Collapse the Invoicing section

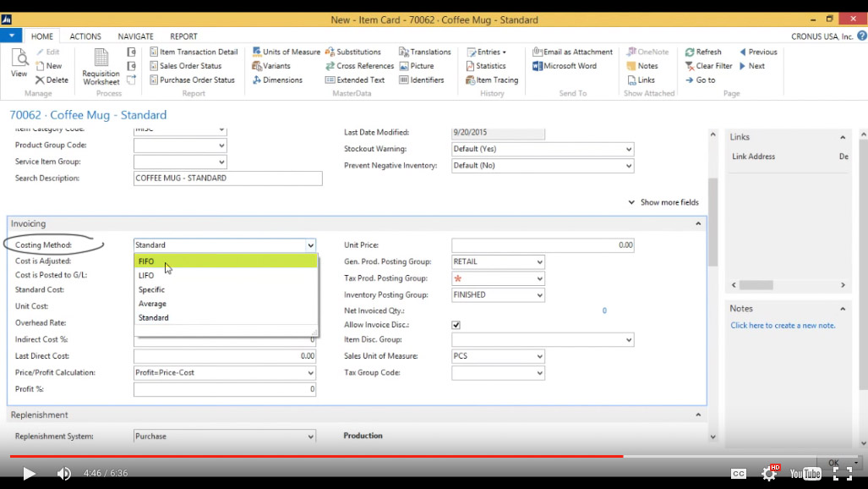[x=698, y=223]
